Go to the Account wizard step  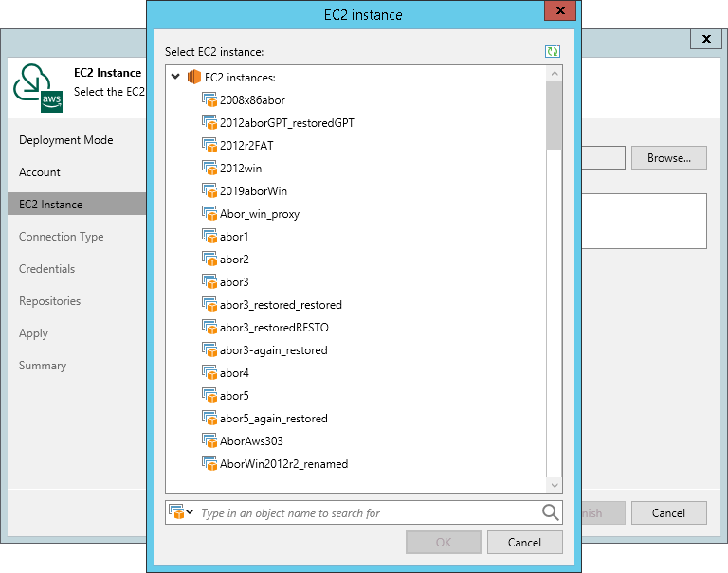coord(40,172)
